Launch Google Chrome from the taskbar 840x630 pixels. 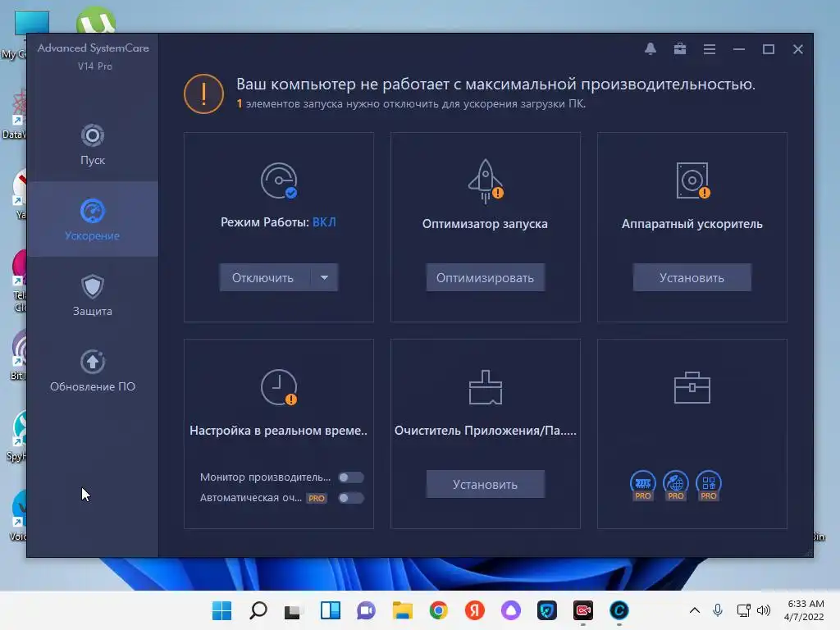click(x=438, y=610)
